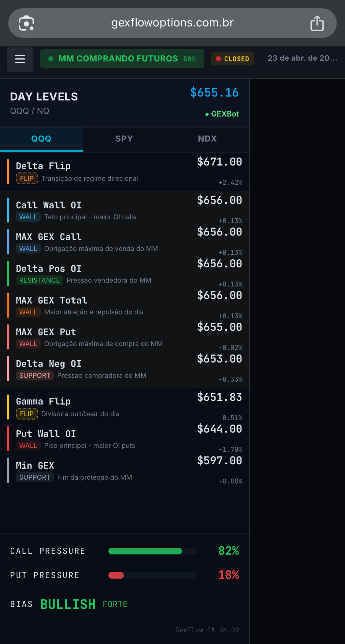Viewport: 345px width, 644px height.
Task: Click the CALL PRESSURE progress bar
Action: tap(152, 551)
